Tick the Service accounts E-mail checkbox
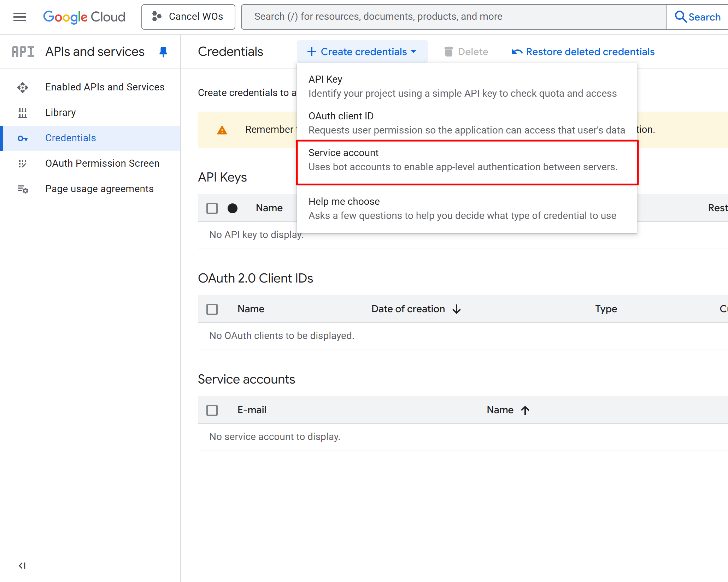 click(x=212, y=410)
